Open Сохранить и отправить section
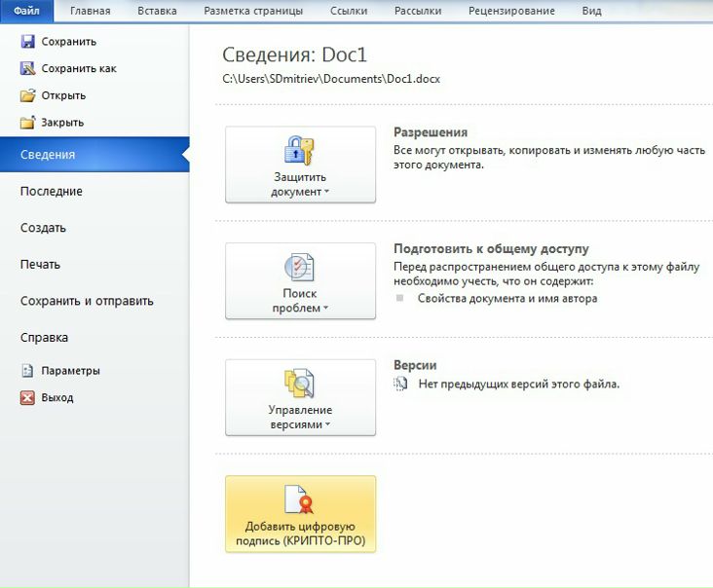This screenshot has width=713, height=588. coord(87,301)
